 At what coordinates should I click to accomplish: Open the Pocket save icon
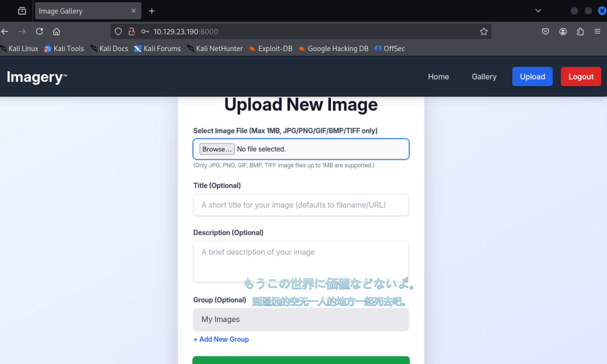pyautogui.click(x=545, y=31)
